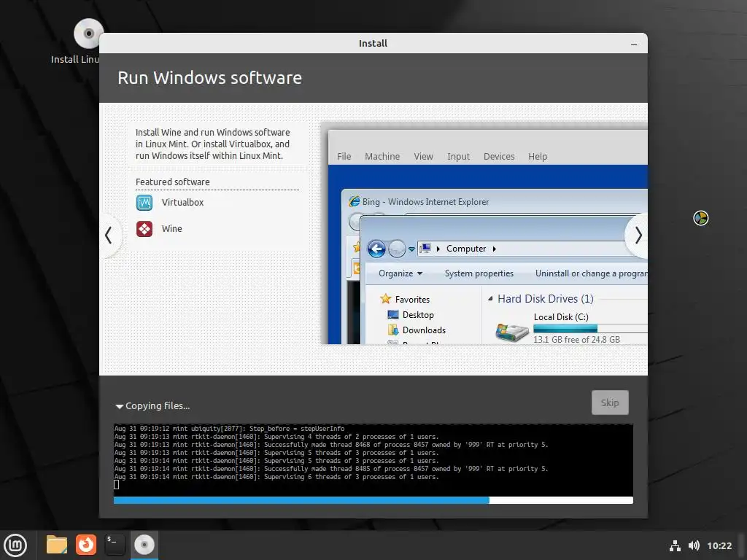Screen dimensions: 747x560
Task: Click the Input menu in slide screenshot
Action: [x=458, y=157]
